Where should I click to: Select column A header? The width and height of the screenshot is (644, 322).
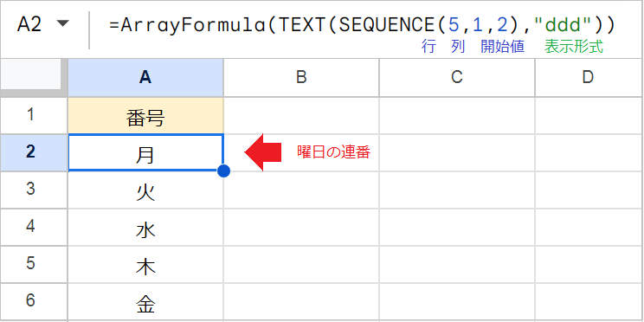pyautogui.click(x=145, y=78)
